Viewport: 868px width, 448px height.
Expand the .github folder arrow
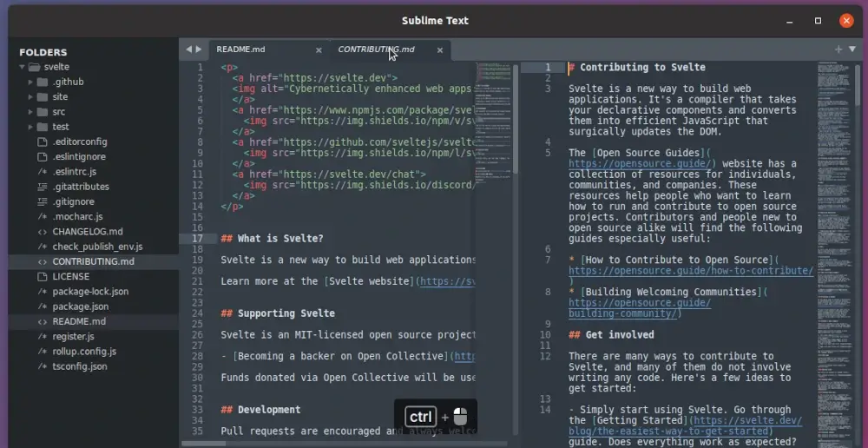click(x=30, y=82)
